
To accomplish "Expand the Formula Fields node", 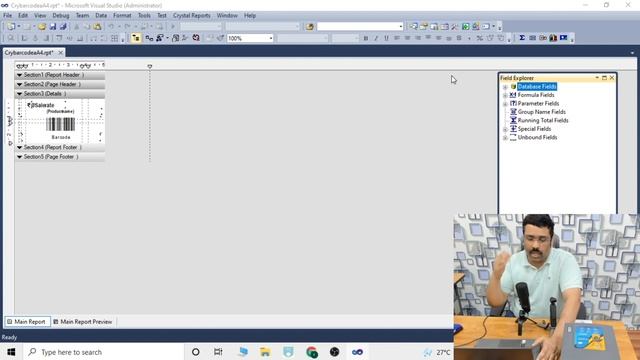I will (x=505, y=96).
